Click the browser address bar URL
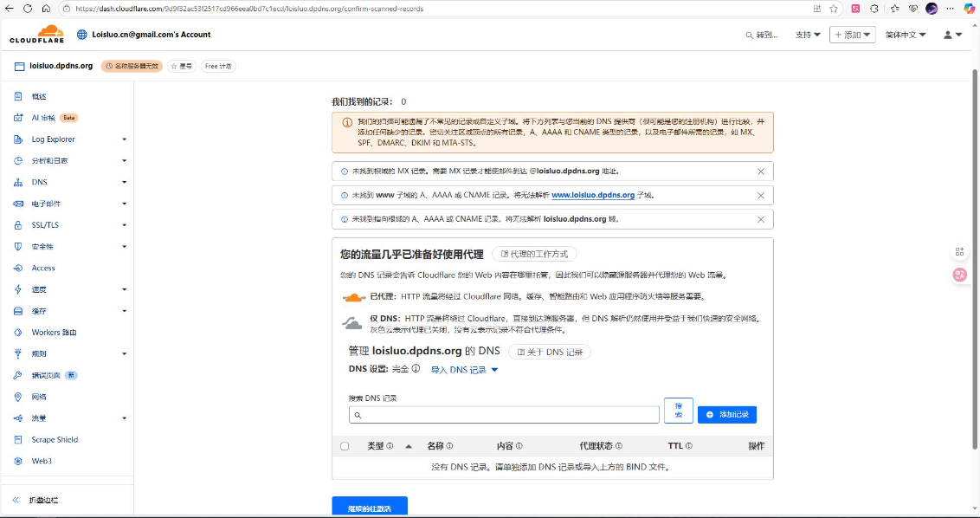The height and width of the screenshot is (518, 980). 248,9
